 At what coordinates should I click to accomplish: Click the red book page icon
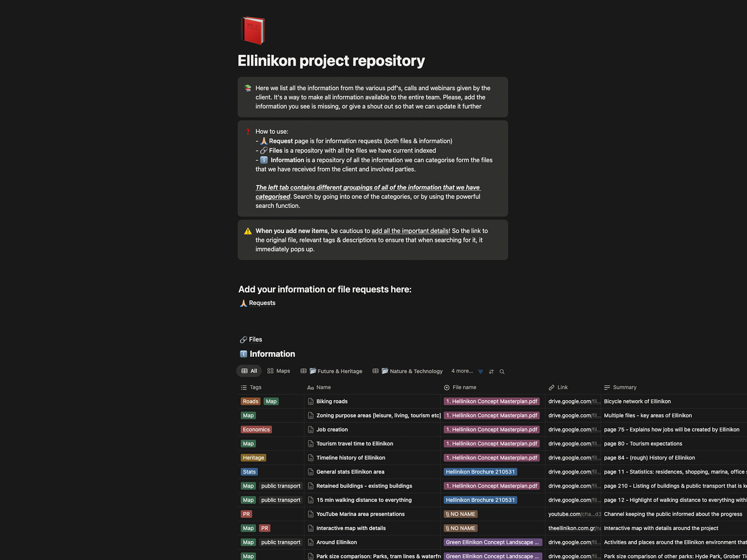[x=253, y=30]
